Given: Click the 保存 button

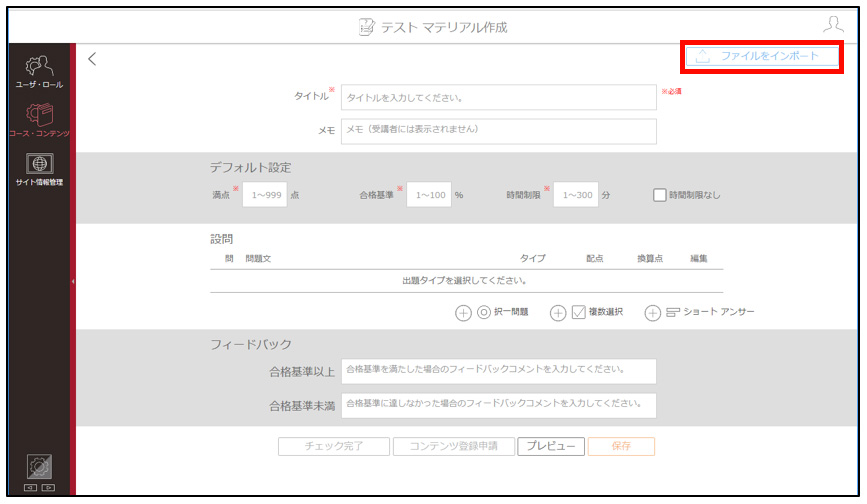Looking at the screenshot, I should (x=621, y=447).
